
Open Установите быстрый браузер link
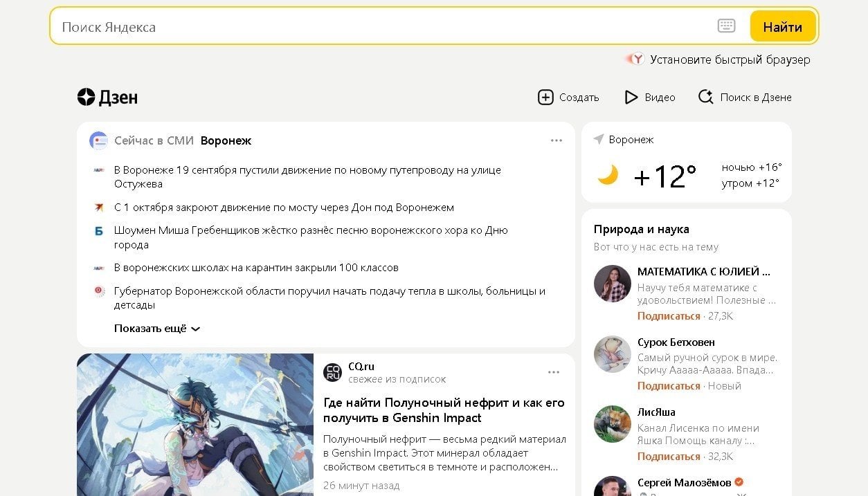coord(730,59)
